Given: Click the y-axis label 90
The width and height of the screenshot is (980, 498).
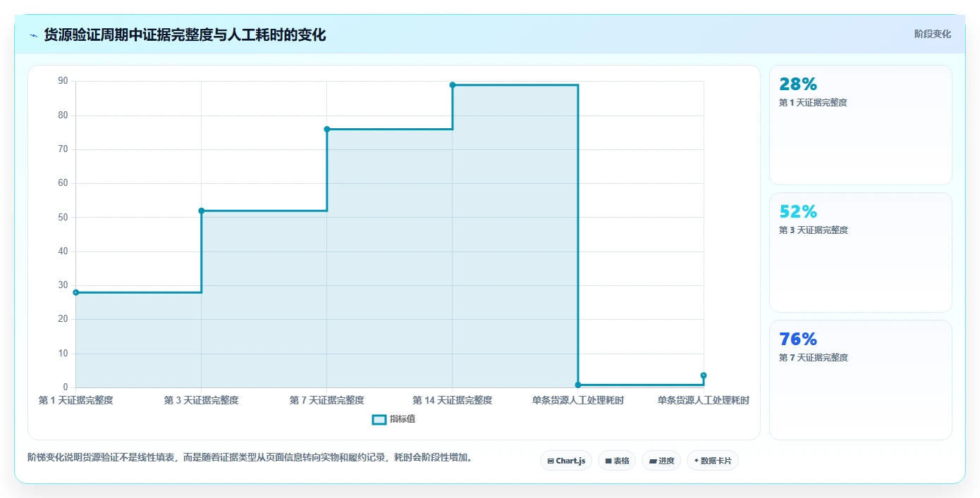Looking at the screenshot, I should (63, 81).
